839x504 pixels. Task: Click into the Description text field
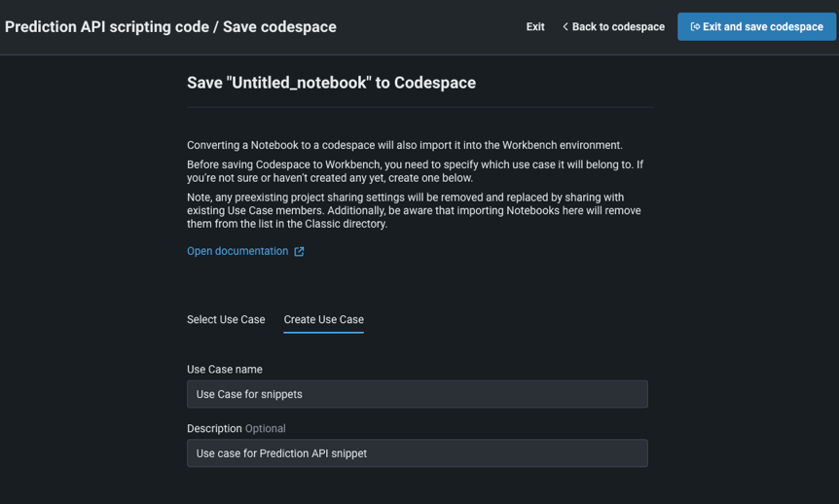pos(417,453)
